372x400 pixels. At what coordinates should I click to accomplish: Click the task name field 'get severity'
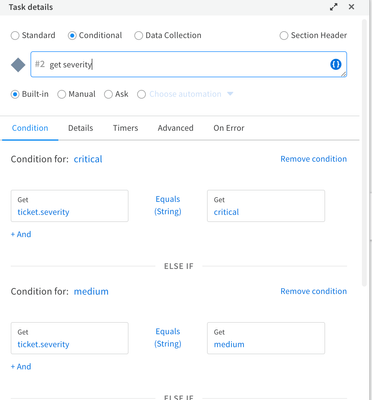pyautogui.click(x=189, y=64)
